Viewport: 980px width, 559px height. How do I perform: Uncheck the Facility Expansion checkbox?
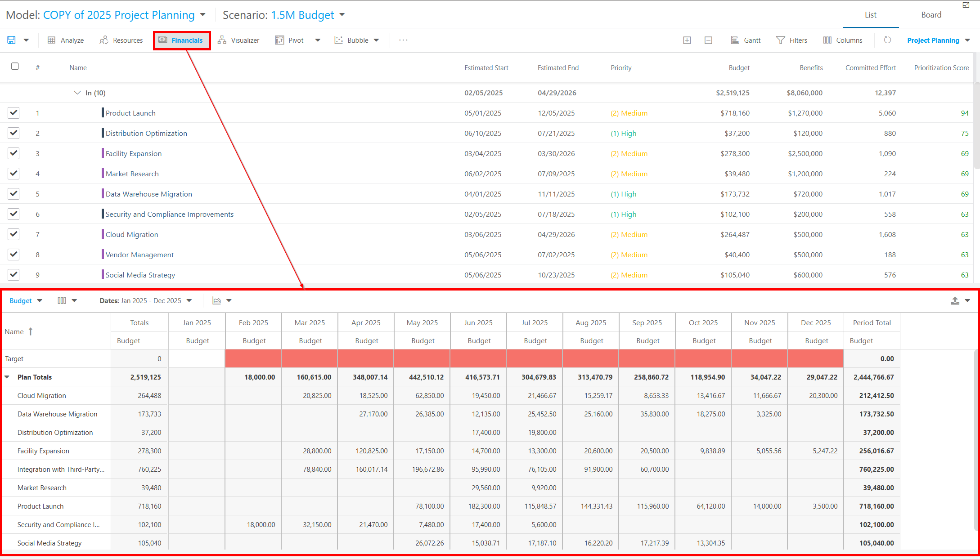[13, 153]
